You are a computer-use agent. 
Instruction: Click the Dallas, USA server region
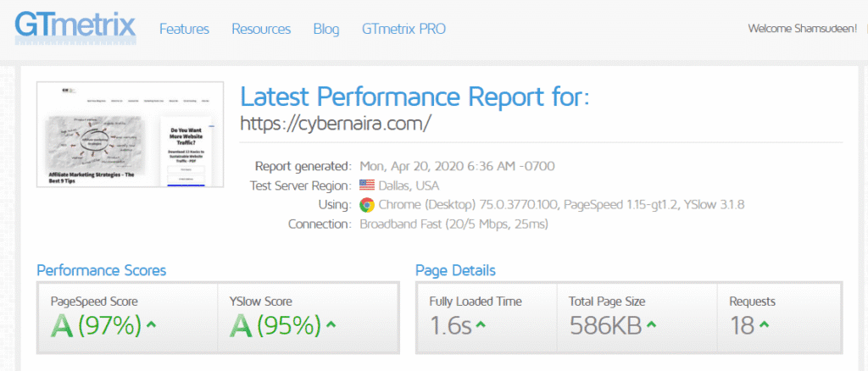pyautogui.click(x=409, y=185)
